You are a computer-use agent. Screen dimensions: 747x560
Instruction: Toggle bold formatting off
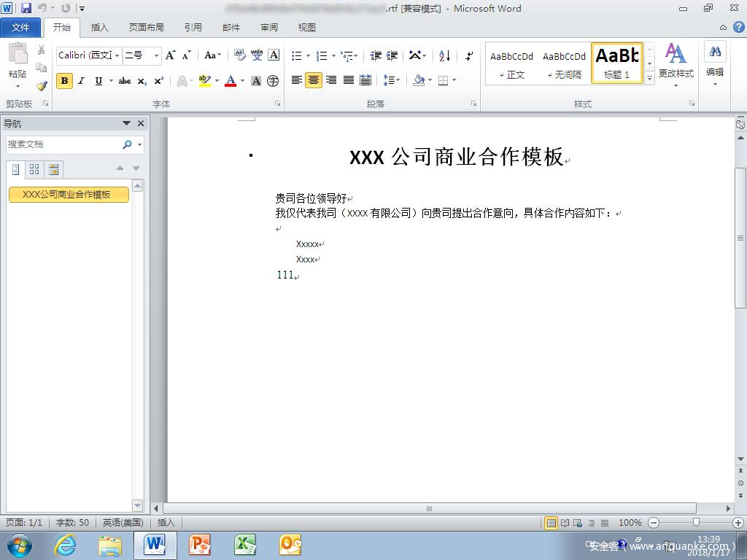click(x=65, y=81)
